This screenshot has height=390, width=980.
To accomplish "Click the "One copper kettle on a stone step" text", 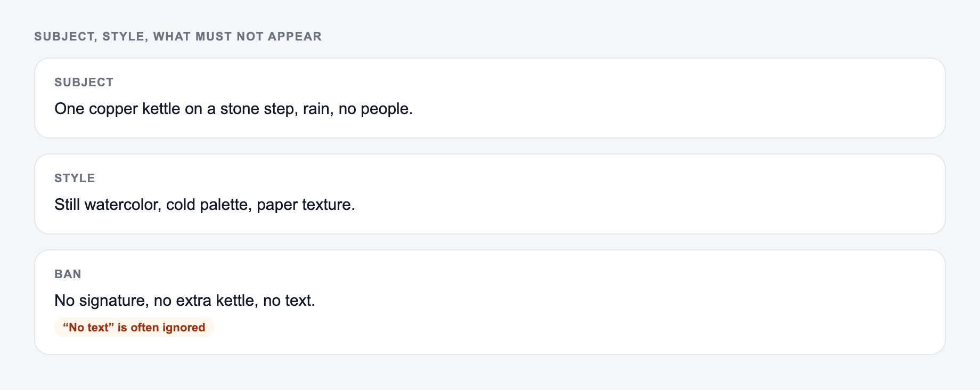I will coord(175,109).
